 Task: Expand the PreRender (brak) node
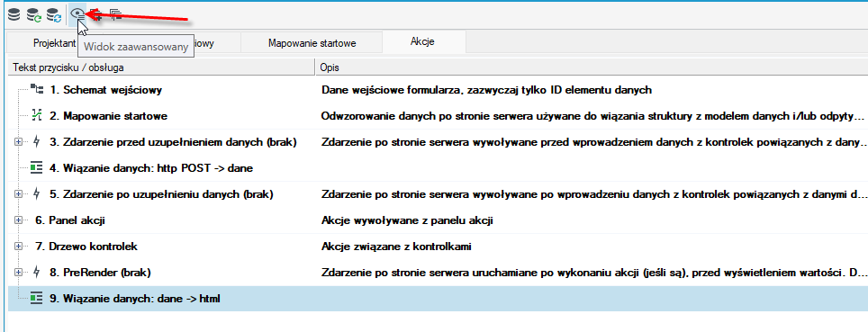pos(18,273)
